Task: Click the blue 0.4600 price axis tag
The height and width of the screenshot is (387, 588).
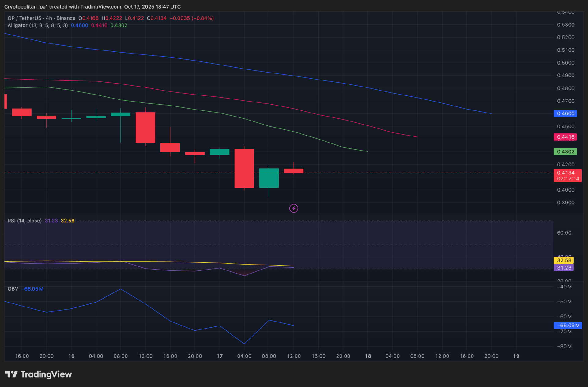Action: (565, 113)
